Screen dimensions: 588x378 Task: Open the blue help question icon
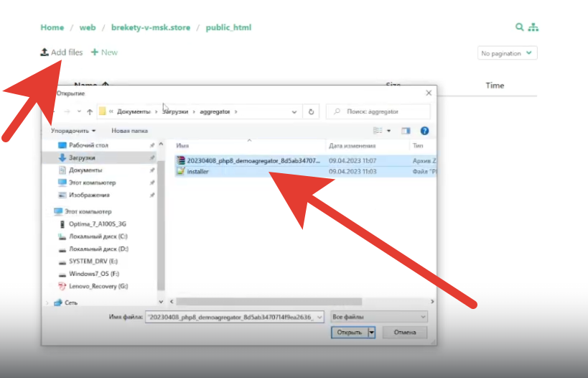424,131
